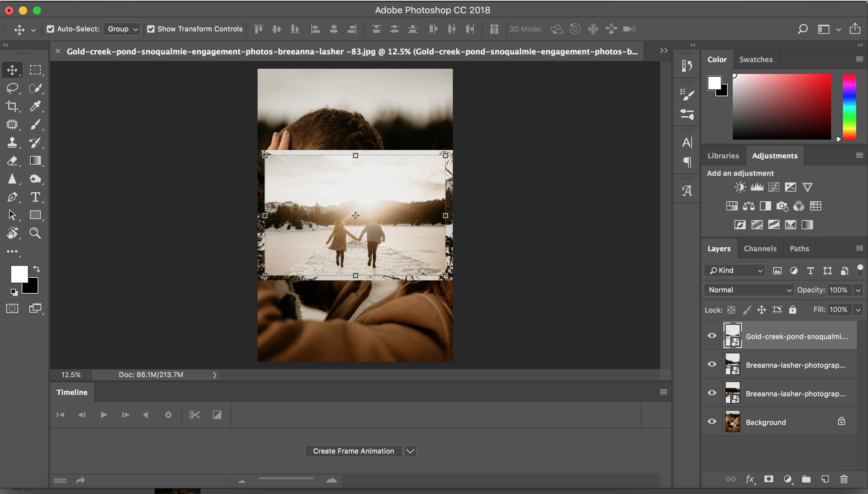
Task: Uncheck Auto-Select option
Action: tap(51, 29)
